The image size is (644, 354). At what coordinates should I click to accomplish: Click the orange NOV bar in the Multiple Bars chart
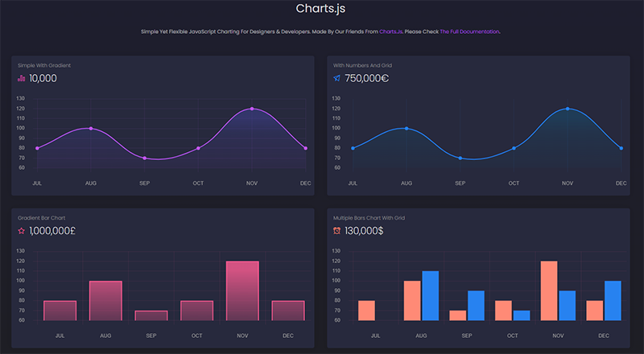tap(549, 290)
